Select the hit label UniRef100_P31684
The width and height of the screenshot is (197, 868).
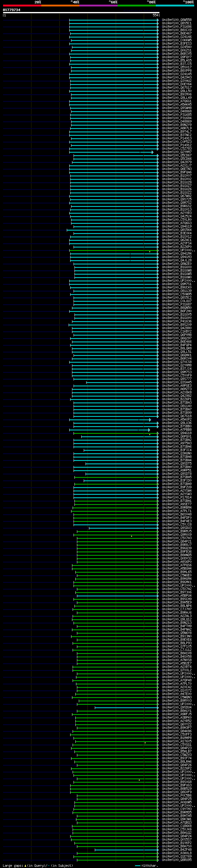176,118
